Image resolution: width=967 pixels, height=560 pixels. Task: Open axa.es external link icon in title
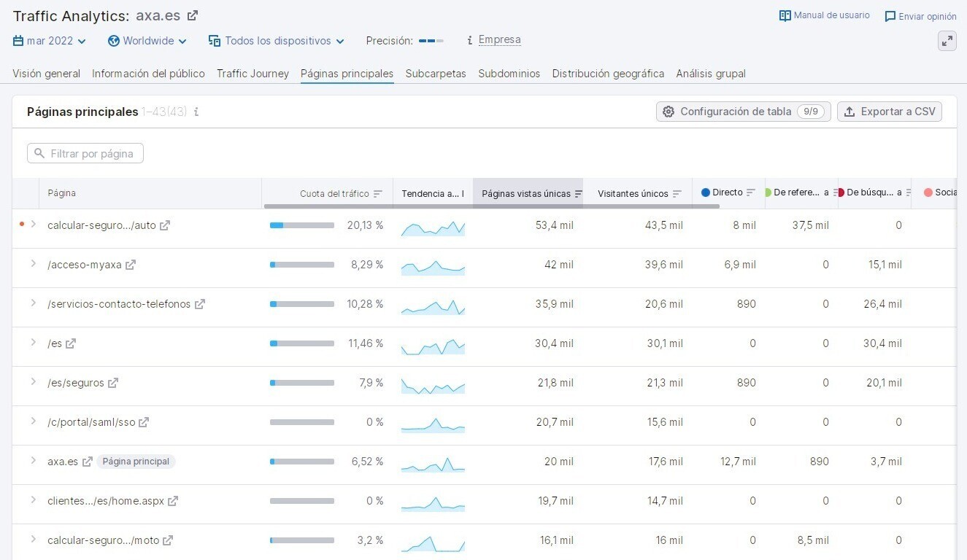point(192,15)
